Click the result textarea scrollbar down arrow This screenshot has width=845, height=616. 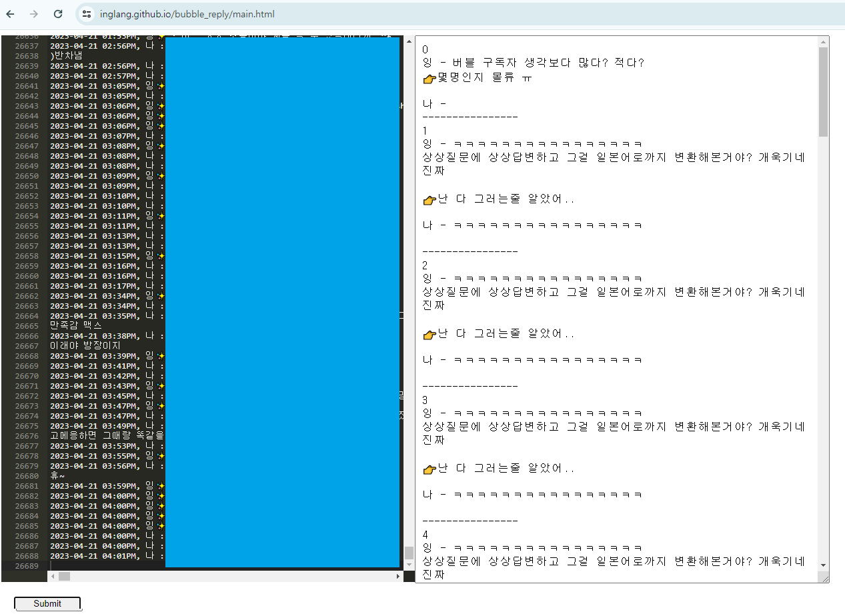click(x=823, y=565)
